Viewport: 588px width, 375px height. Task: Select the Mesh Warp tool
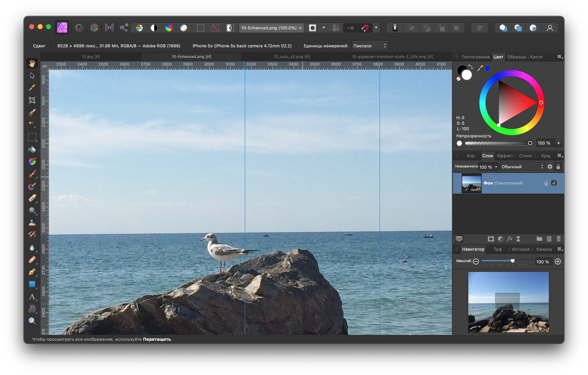(x=32, y=309)
